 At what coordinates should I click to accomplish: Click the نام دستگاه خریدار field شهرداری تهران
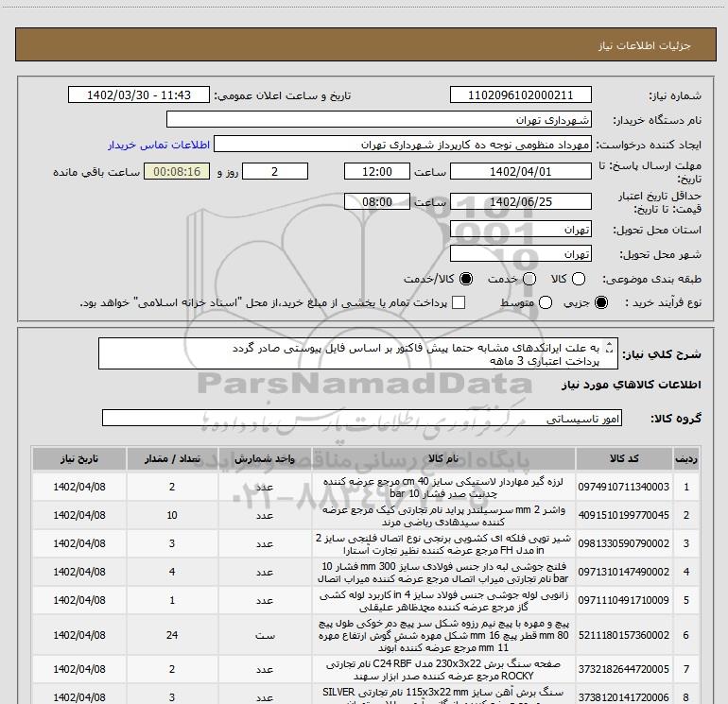point(379,120)
